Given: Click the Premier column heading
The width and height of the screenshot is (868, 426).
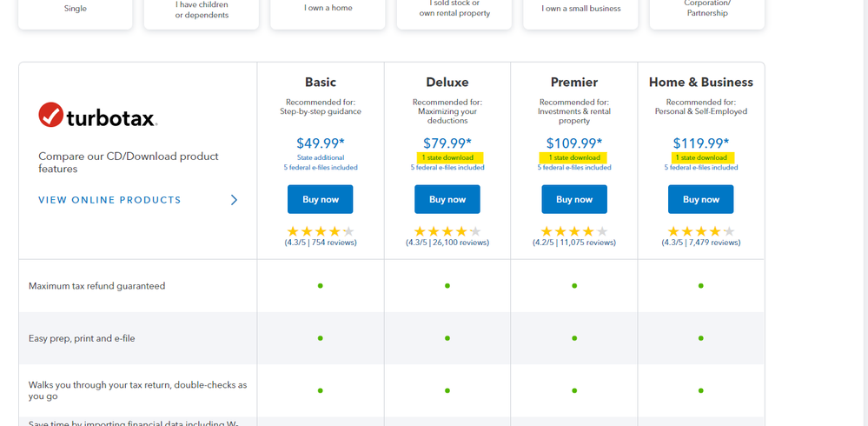Looking at the screenshot, I should [x=574, y=82].
